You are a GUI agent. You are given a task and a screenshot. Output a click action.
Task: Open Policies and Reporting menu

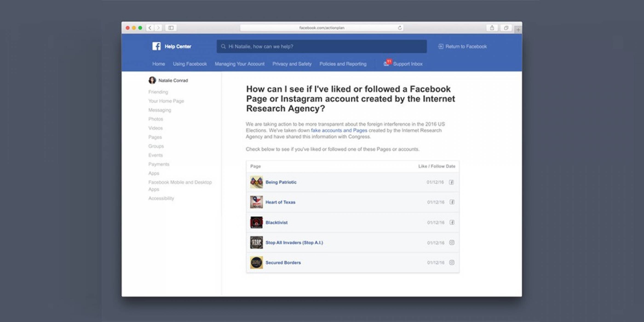pos(343,64)
